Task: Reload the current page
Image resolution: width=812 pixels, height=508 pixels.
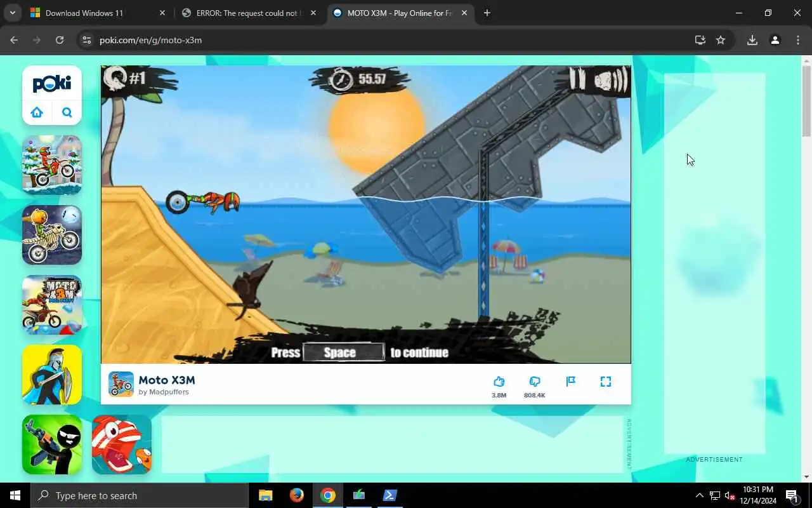Action: (x=60, y=40)
